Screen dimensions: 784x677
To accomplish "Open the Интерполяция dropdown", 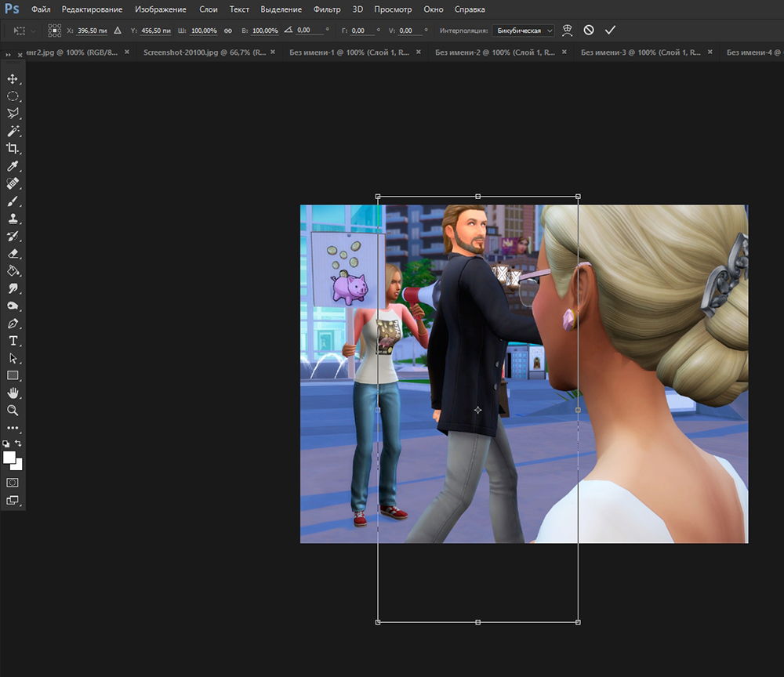I will click(523, 31).
